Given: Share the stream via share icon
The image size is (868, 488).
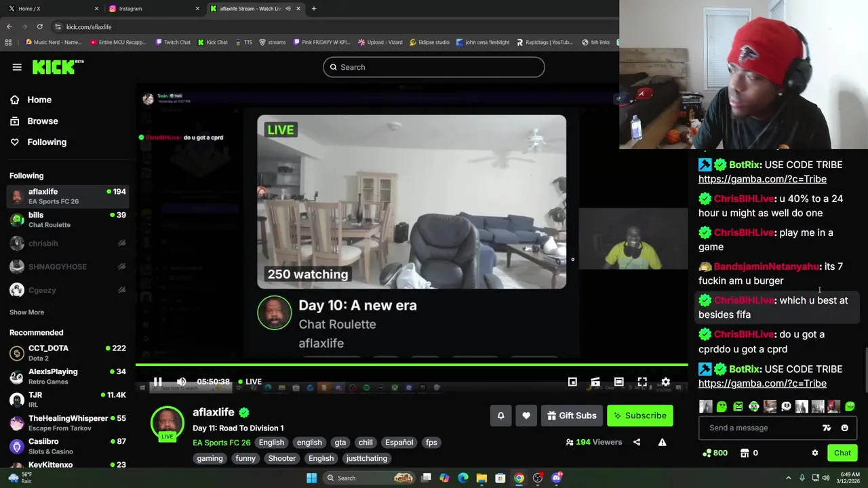Looking at the screenshot, I should 637,442.
